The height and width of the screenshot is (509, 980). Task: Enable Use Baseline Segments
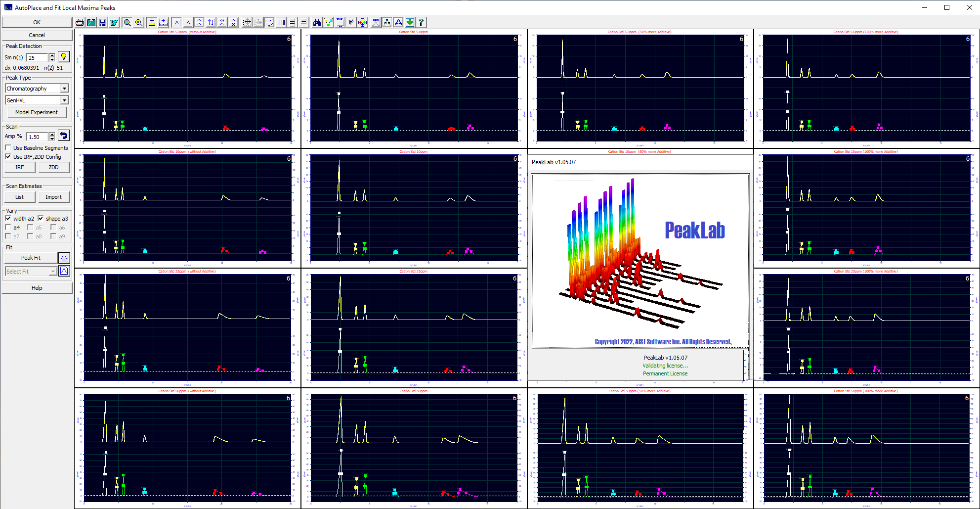8,147
